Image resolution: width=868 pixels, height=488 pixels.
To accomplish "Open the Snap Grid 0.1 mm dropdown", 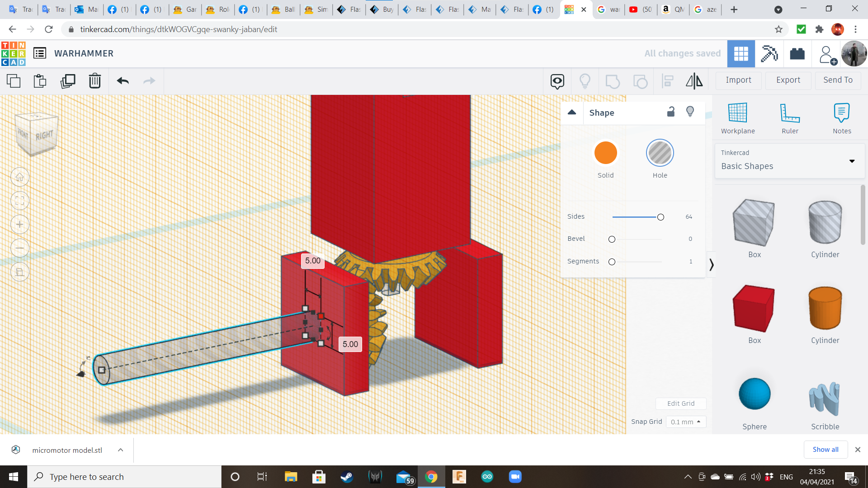I will pyautogui.click(x=686, y=422).
